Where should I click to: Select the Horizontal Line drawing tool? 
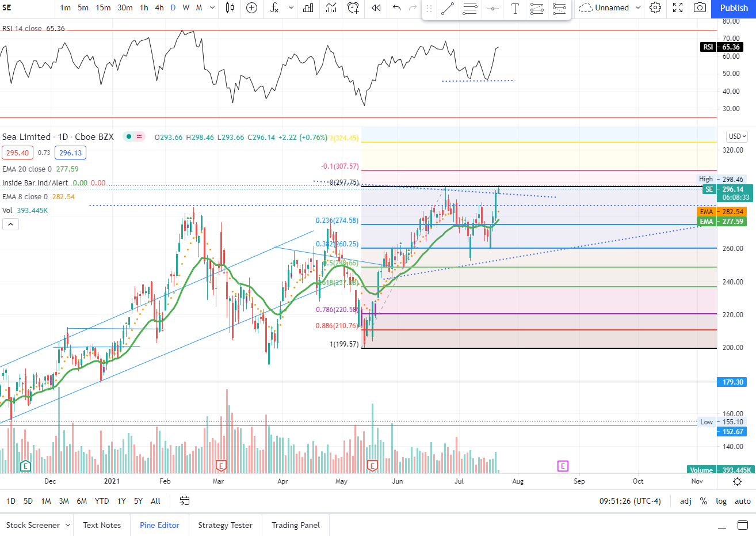pyautogui.click(x=492, y=9)
